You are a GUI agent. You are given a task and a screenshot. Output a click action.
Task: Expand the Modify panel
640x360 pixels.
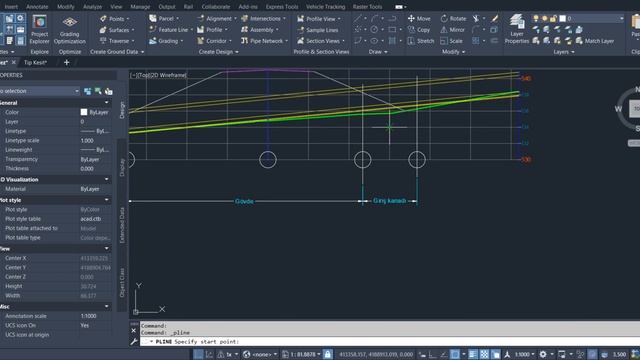(453, 52)
